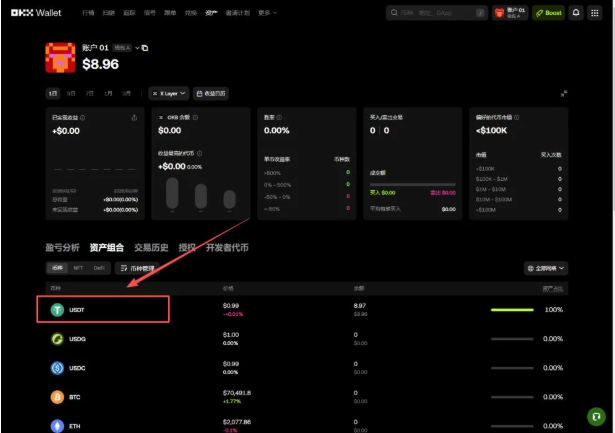Open the 币种管理 token management button
Screen dimensions: 615x433
point(137,268)
